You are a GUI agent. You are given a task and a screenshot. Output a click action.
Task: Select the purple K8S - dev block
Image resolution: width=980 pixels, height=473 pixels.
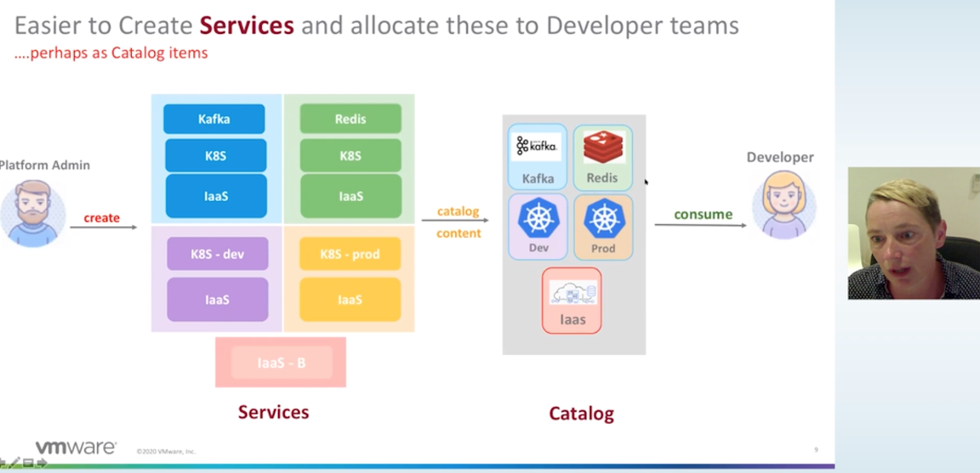(x=217, y=254)
